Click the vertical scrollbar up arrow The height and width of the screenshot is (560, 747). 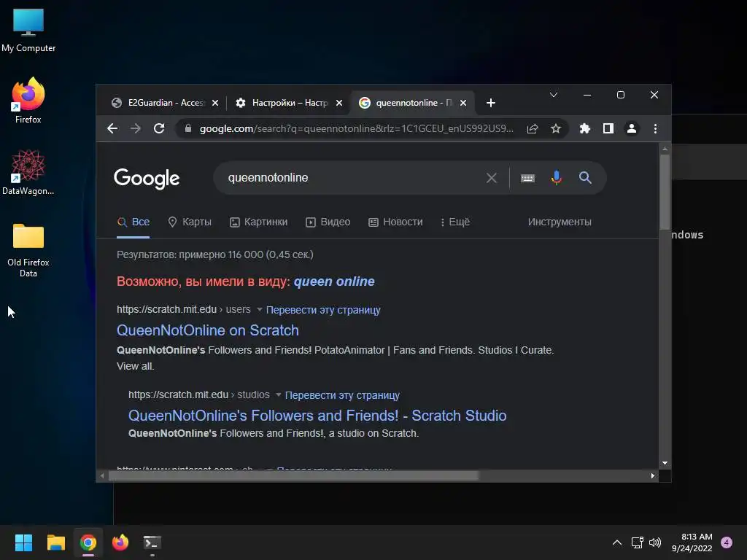[x=665, y=149]
